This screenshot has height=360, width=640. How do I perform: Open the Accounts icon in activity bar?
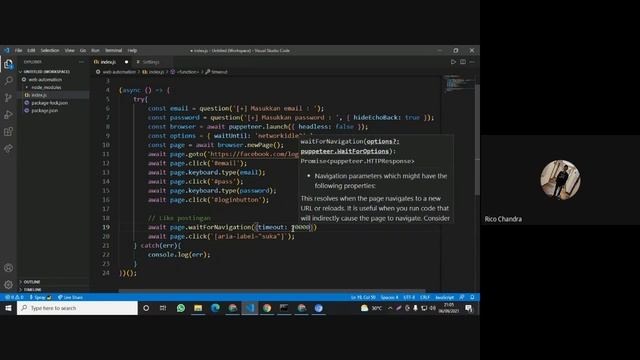pyautogui.click(x=9, y=268)
